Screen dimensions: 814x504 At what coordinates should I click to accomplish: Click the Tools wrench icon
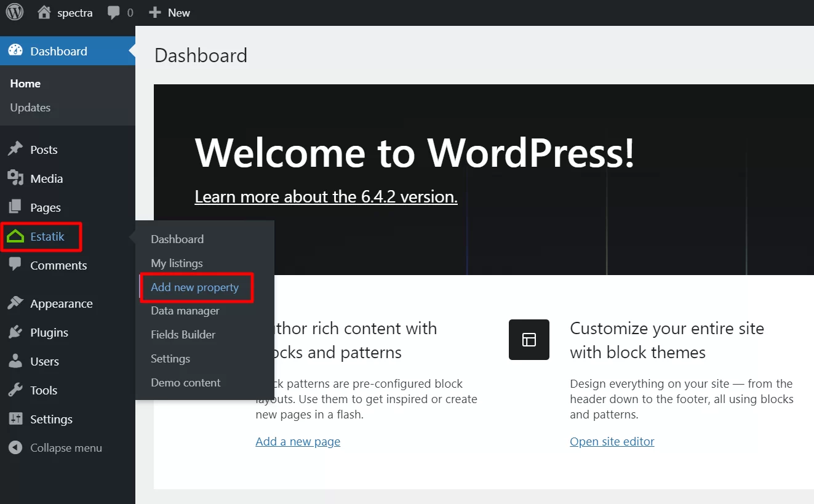click(15, 390)
